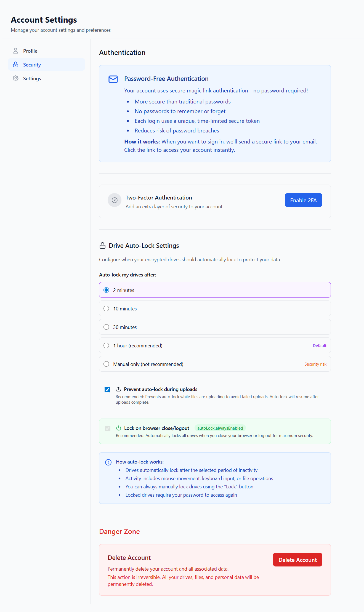Click the Security lock icon in sidebar

coord(16,65)
